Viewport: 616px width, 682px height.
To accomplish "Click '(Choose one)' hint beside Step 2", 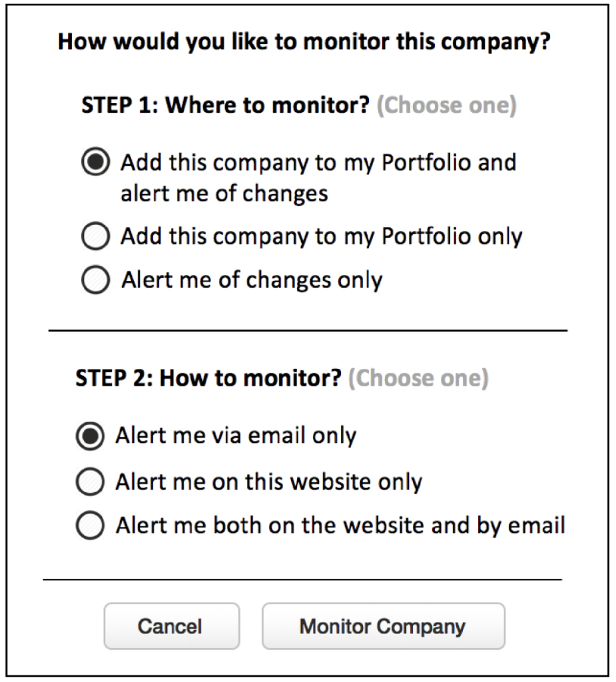I will tap(418, 379).
